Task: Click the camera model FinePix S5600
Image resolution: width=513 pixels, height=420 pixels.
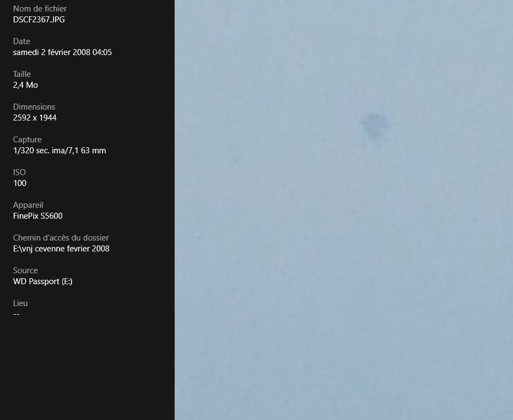Action: [38, 216]
